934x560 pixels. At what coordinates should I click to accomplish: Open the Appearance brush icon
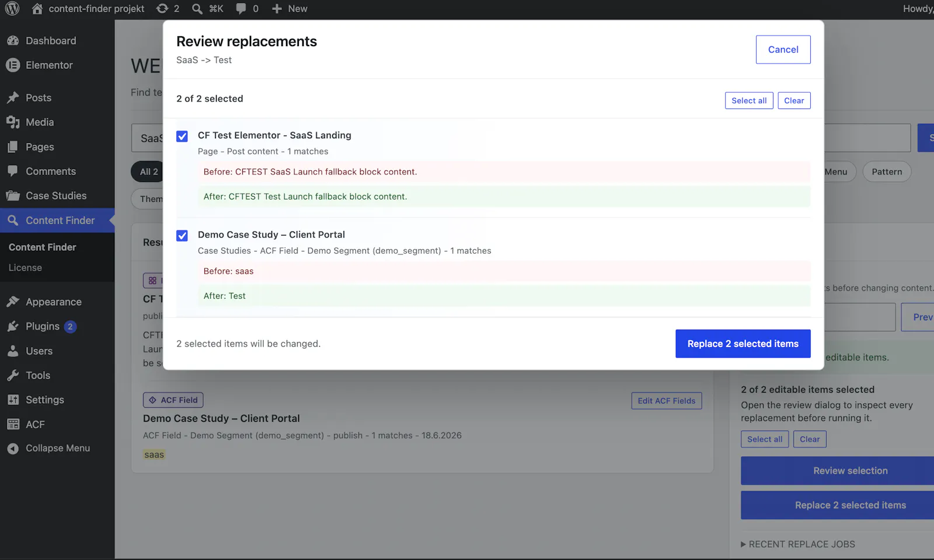click(x=13, y=302)
